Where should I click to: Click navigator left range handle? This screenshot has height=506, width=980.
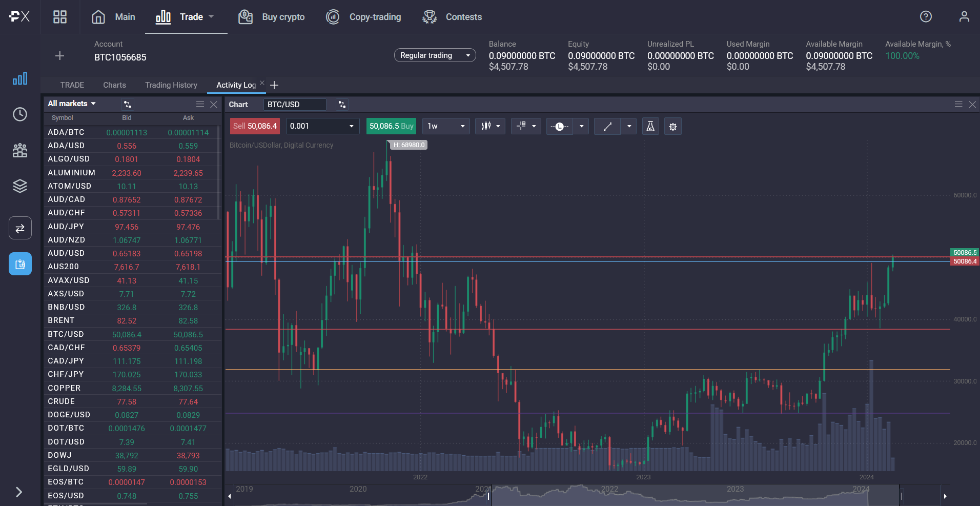pyautogui.click(x=488, y=496)
